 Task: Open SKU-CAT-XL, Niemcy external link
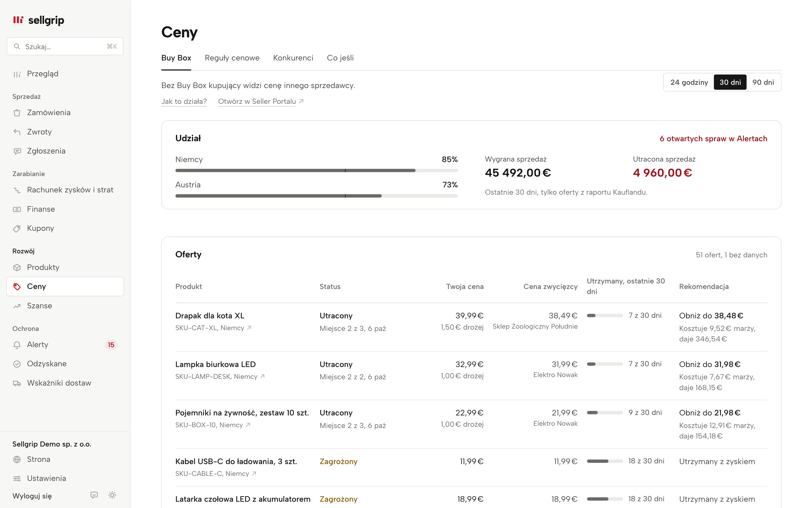pyautogui.click(x=213, y=328)
